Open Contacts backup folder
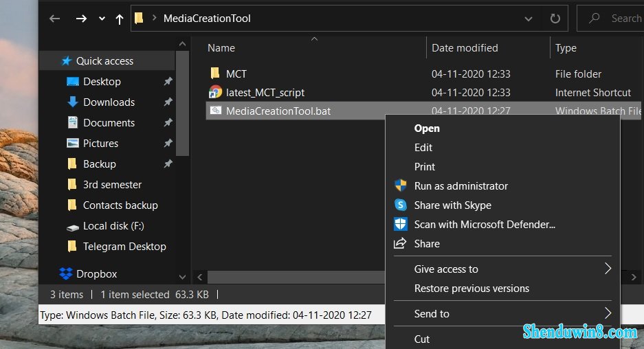The image size is (644, 349). (120, 205)
